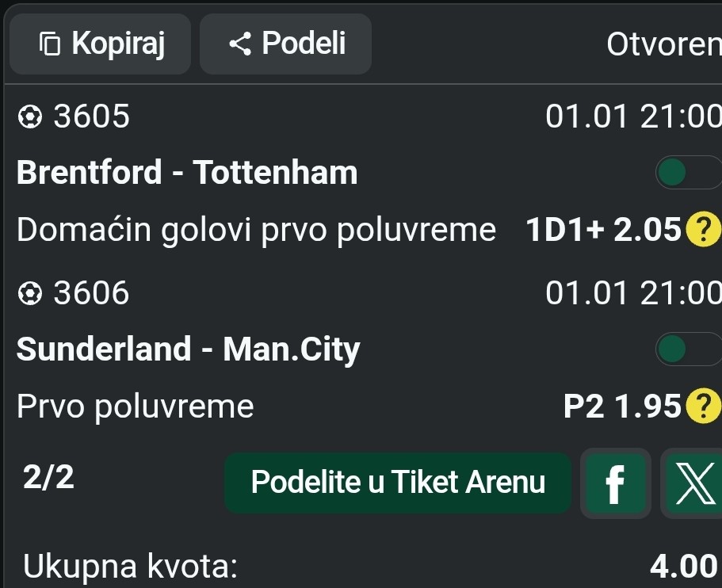
Task: Click the Ukupna kvota 4.00 value
Action: pyautogui.click(x=682, y=567)
